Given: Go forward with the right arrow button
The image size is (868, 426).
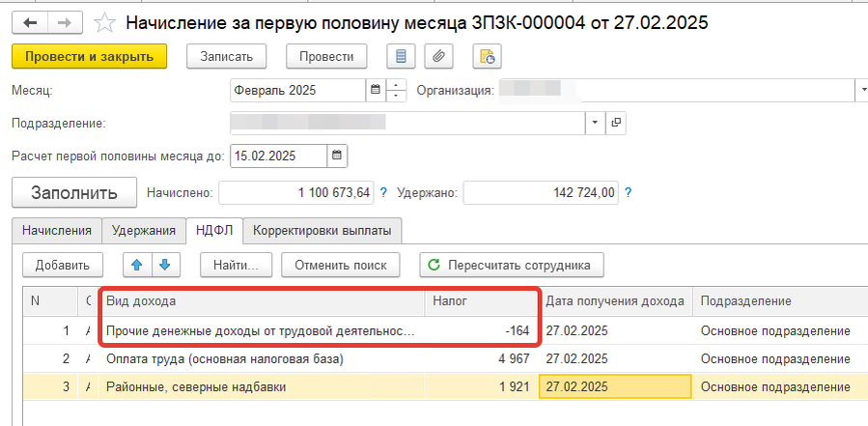Looking at the screenshot, I should pyautogui.click(x=65, y=22).
